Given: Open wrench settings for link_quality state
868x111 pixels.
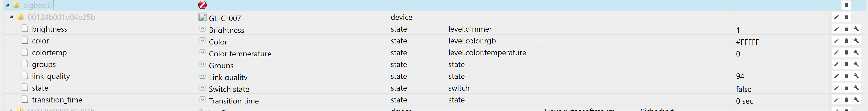Looking at the screenshot, I should coord(856,76).
